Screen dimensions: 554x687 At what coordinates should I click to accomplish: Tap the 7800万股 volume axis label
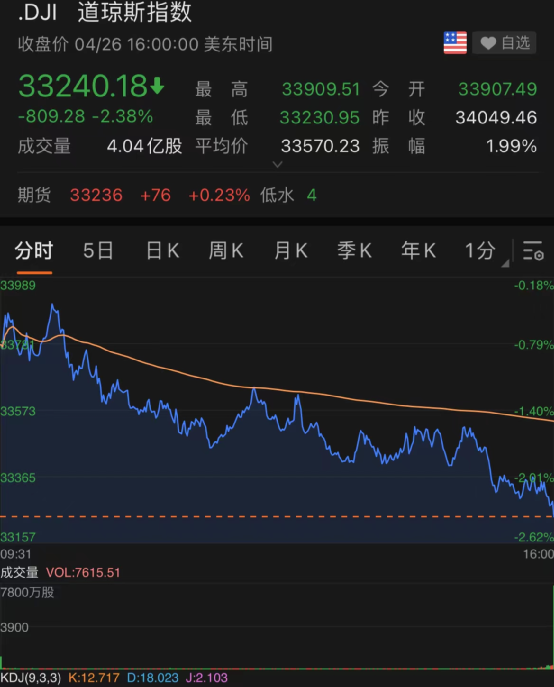point(27,592)
